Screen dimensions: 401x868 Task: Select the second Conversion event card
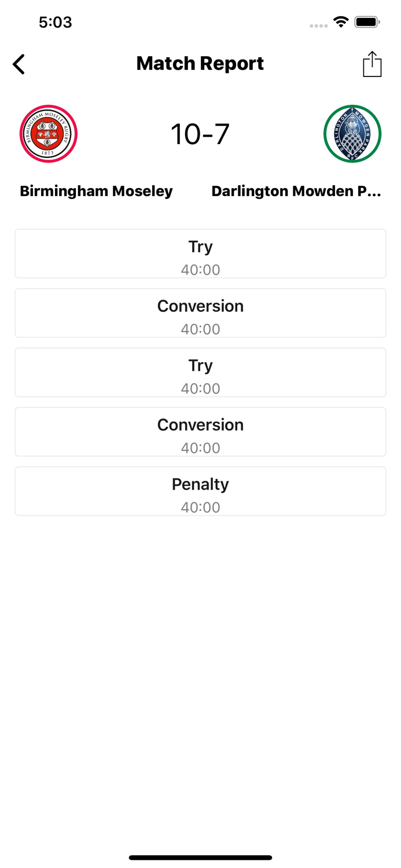pos(200,431)
